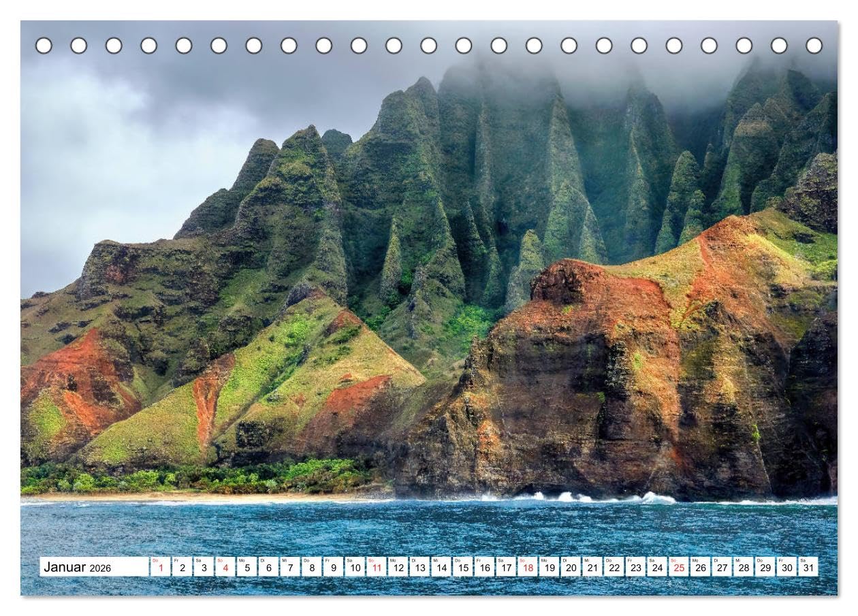Image resolution: width=858 pixels, height=616 pixels.
Task: Pick day 23 (Fr) cell
Action: [x=636, y=567]
